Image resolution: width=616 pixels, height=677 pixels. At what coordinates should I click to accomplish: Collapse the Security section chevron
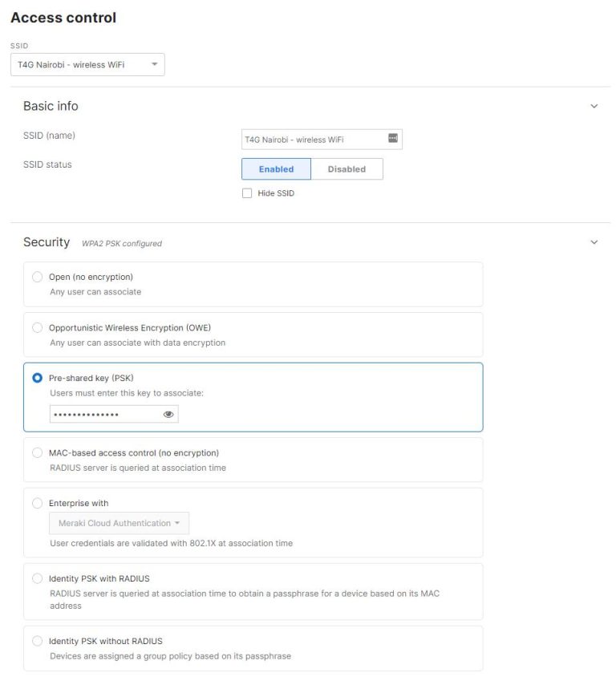point(594,241)
